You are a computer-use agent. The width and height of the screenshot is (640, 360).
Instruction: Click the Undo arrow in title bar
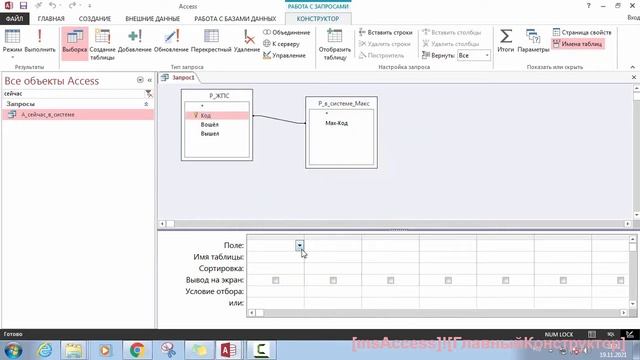coord(52,6)
